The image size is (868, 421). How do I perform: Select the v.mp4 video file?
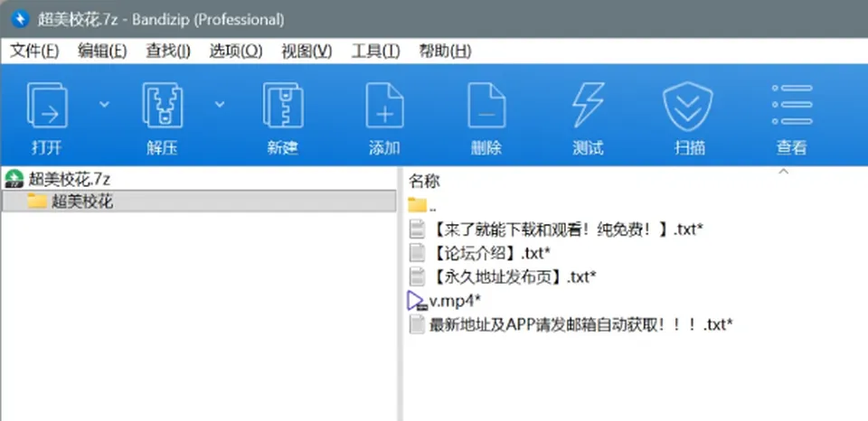pos(445,301)
